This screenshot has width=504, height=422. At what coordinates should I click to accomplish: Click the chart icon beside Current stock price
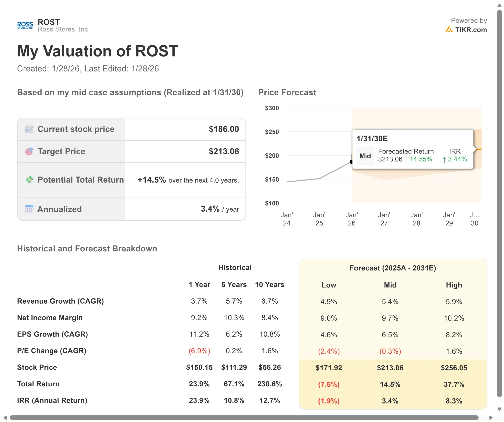[x=29, y=129]
